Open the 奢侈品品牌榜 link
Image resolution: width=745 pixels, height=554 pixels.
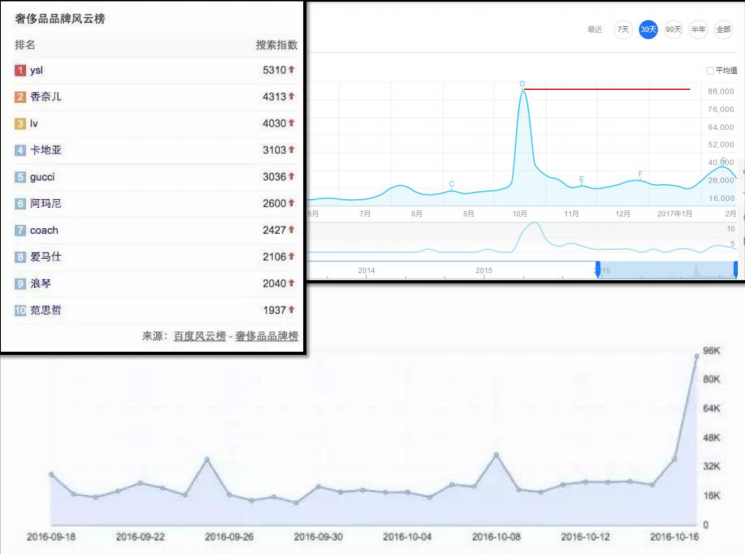point(267,336)
